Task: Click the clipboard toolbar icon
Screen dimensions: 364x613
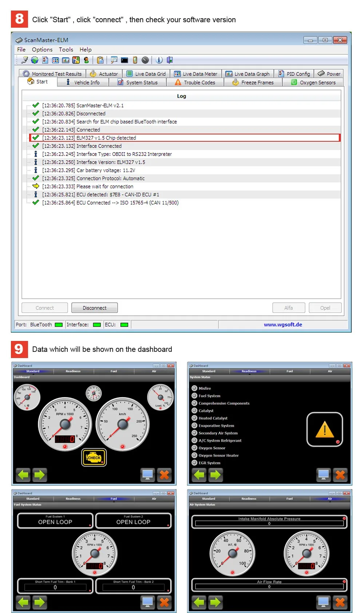Action: click(x=100, y=60)
